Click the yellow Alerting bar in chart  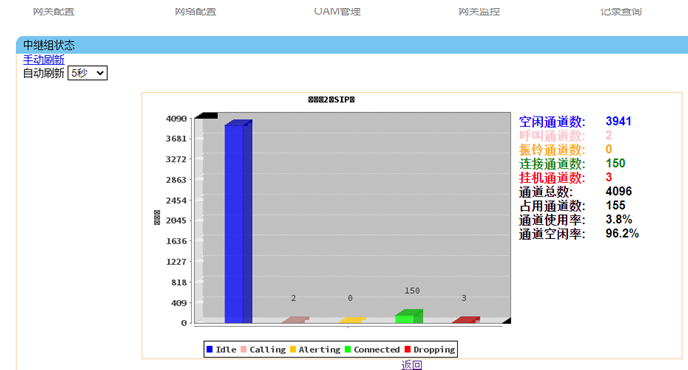[352, 320]
